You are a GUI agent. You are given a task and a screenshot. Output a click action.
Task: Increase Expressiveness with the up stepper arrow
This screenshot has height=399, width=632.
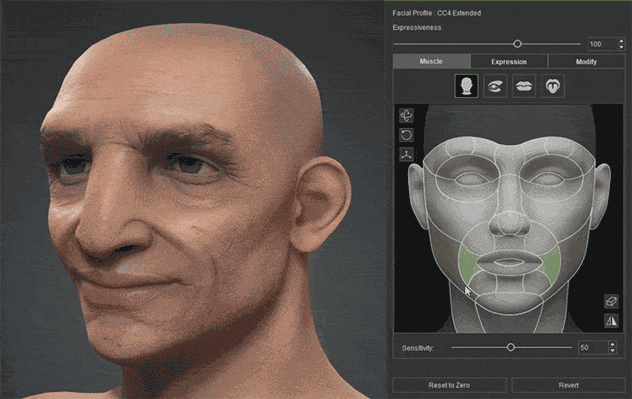621,41
